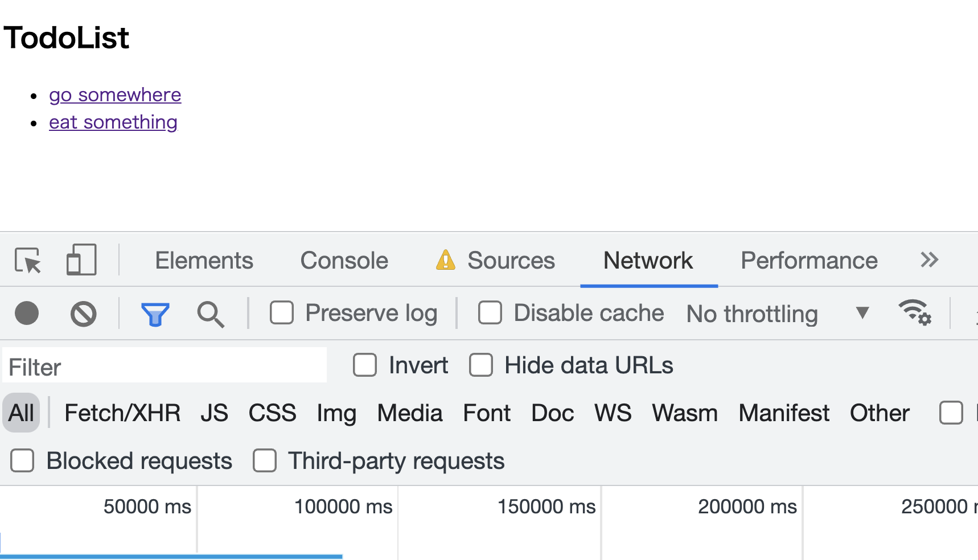
Task: Filter requests by Fetch/XHR type
Action: (122, 413)
